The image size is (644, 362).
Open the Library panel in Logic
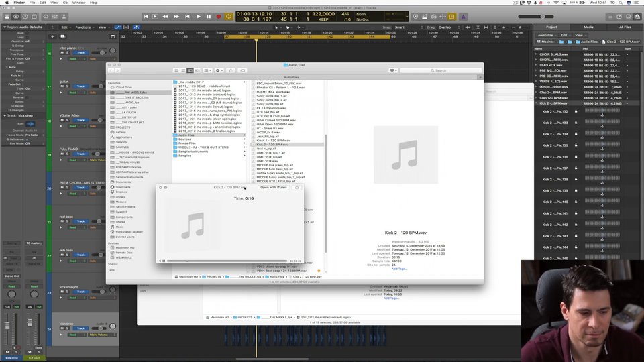click(x=7, y=17)
